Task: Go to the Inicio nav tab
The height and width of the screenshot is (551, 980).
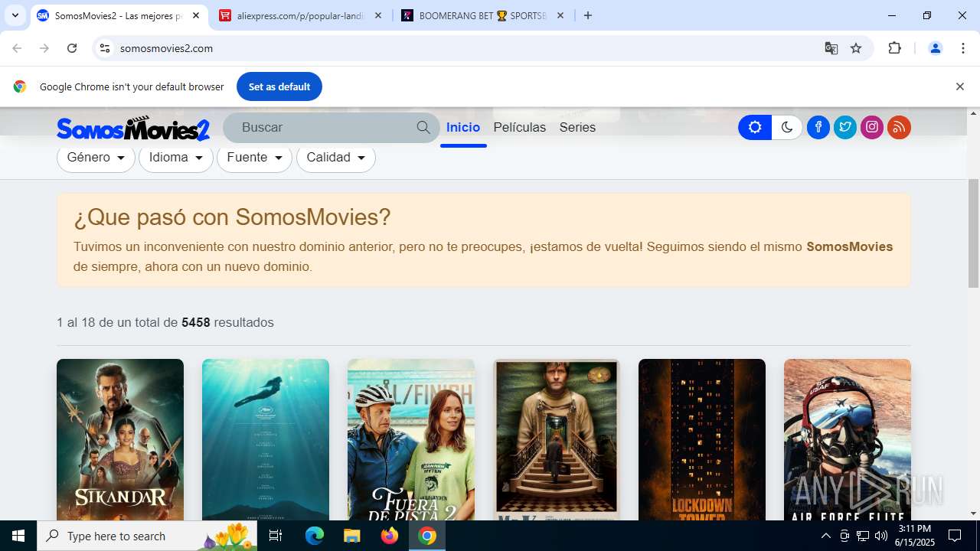Action: [463, 128]
